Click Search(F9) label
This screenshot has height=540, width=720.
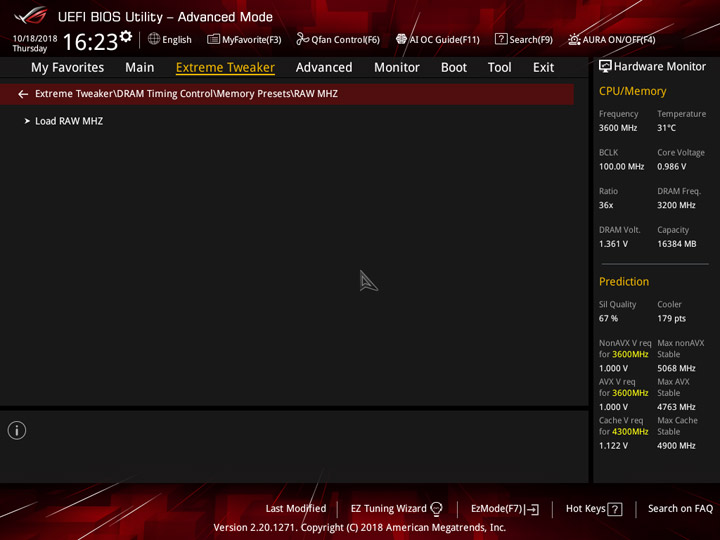531,39
